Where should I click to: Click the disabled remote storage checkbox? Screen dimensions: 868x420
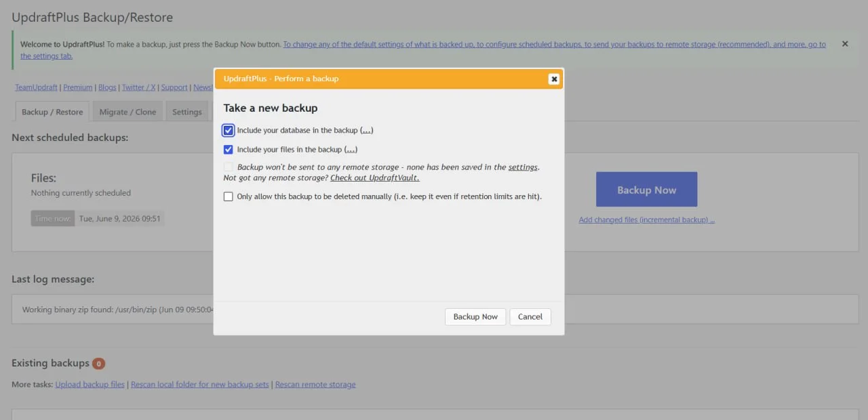point(229,167)
